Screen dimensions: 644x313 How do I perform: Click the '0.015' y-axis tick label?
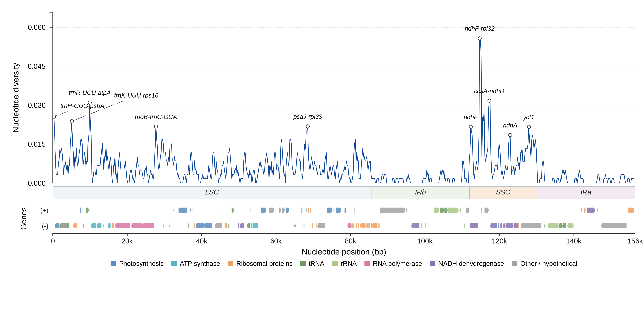pyautogui.click(x=37, y=144)
